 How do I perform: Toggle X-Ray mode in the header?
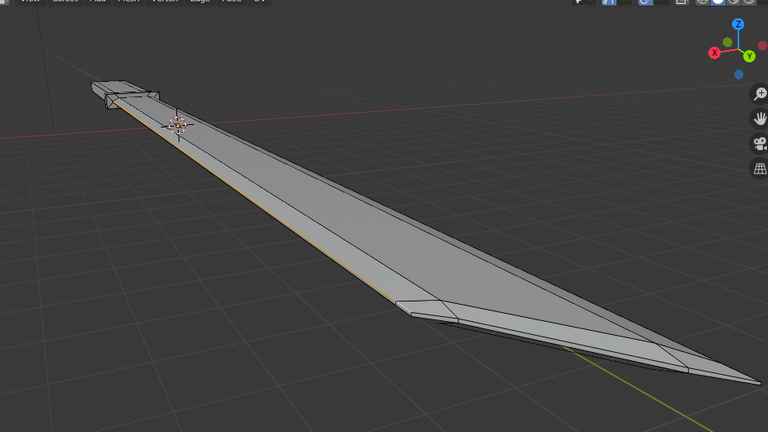coord(682,2)
